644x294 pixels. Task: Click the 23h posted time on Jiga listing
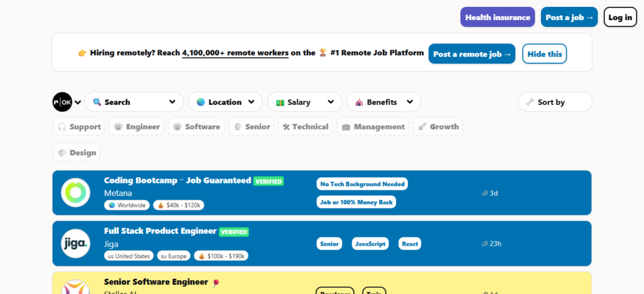pyautogui.click(x=496, y=244)
